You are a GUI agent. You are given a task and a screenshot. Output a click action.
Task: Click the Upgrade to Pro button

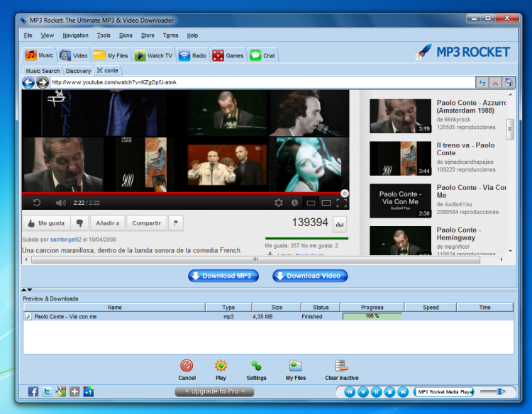click(214, 391)
